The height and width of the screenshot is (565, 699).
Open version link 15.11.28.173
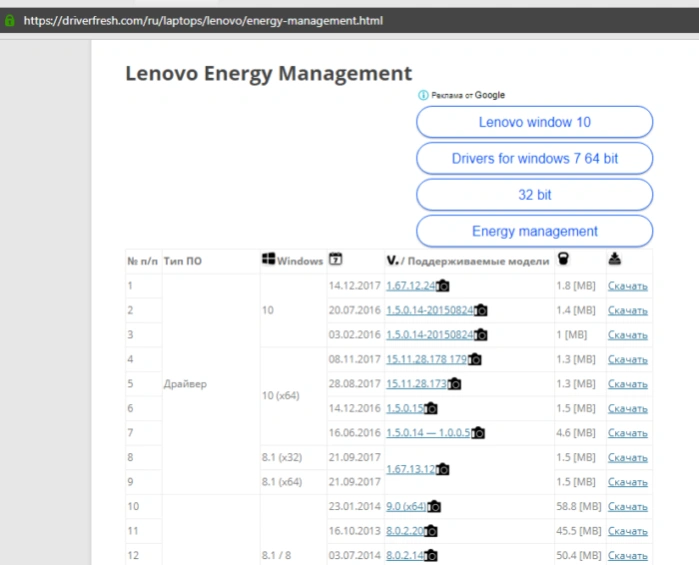click(x=416, y=384)
